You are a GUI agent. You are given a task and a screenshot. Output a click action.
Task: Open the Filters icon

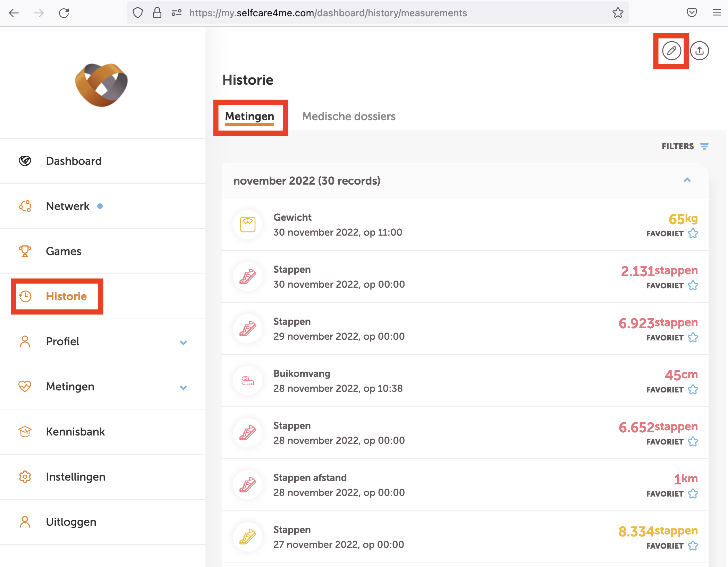(x=704, y=146)
